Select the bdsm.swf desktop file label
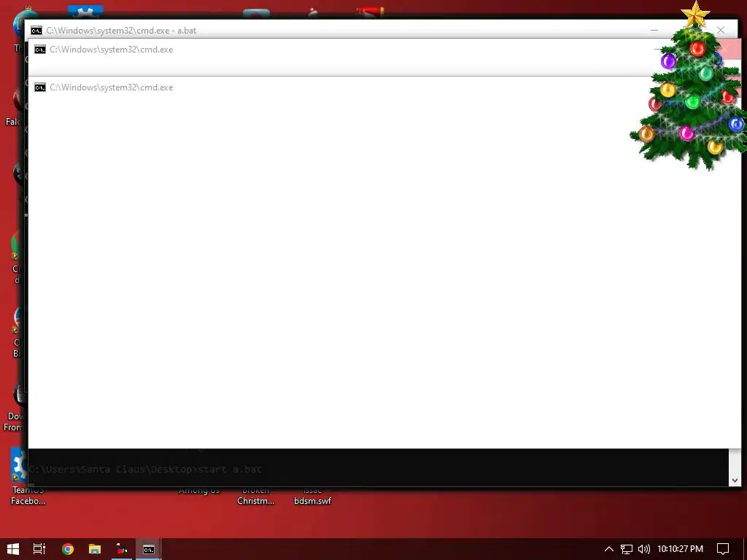 tap(312, 501)
